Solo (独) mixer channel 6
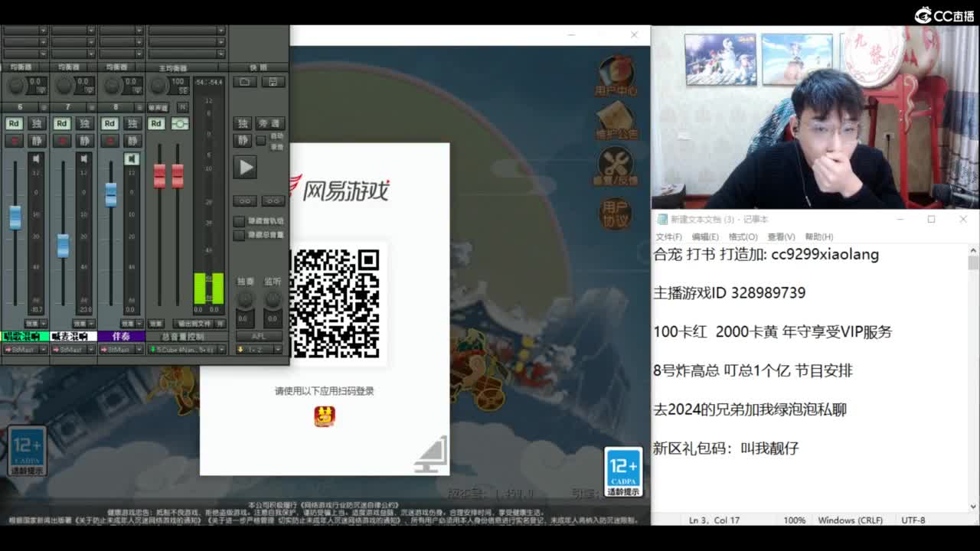This screenshot has width=980, height=551. pos(37,123)
